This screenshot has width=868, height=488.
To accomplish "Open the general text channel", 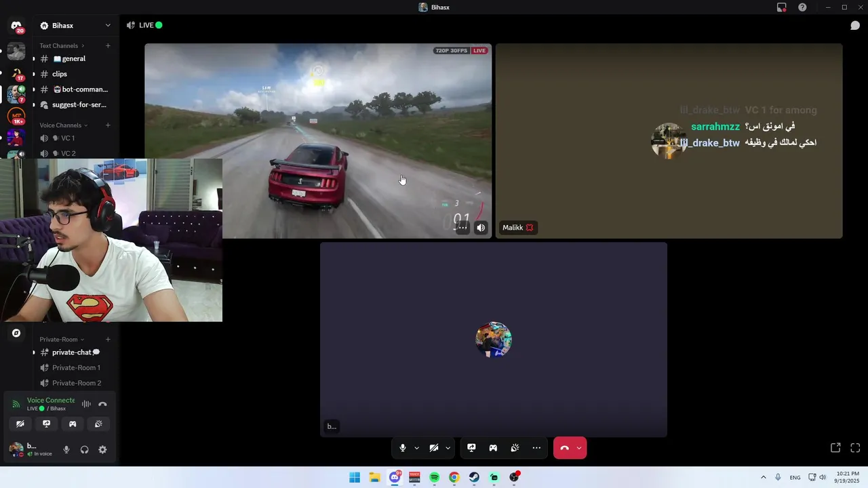I will 75,58.
